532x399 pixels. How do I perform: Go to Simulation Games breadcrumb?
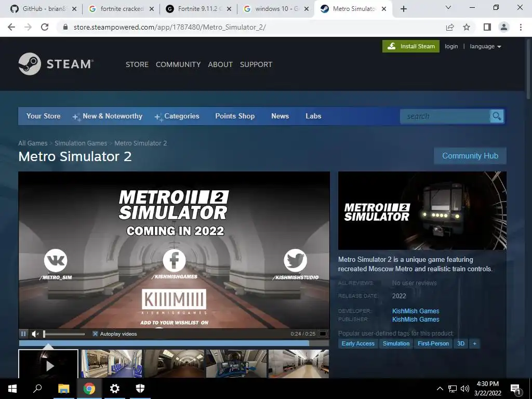point(81,143)
